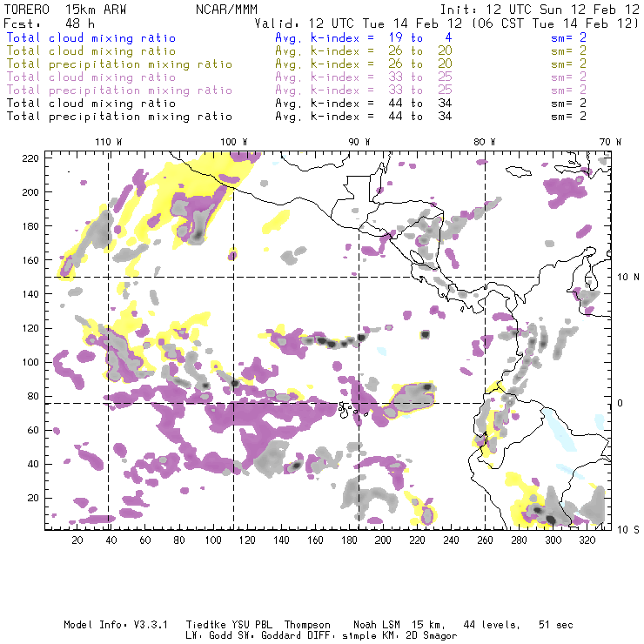
Task: Select the '80 W' longitude label
Action: click(x=485, y=142)
